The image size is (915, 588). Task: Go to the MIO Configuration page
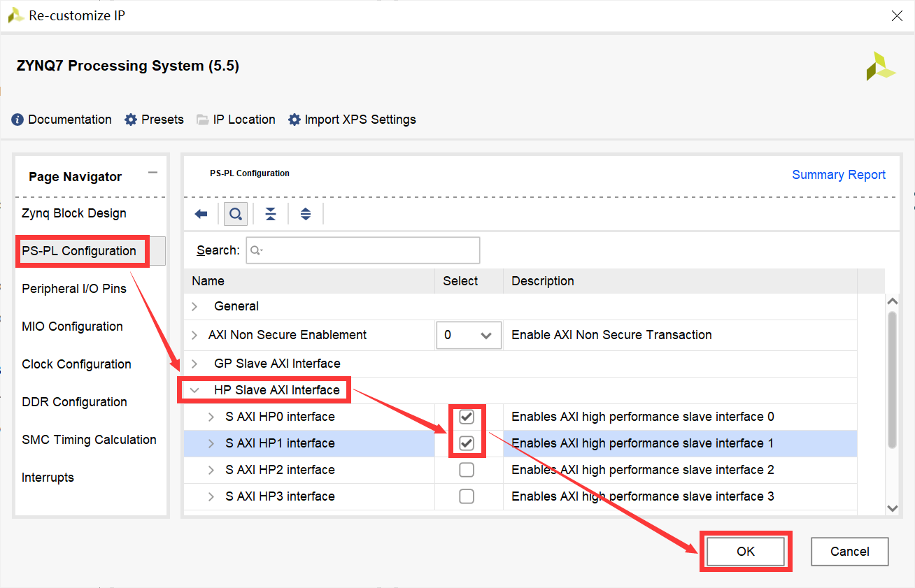72,327
